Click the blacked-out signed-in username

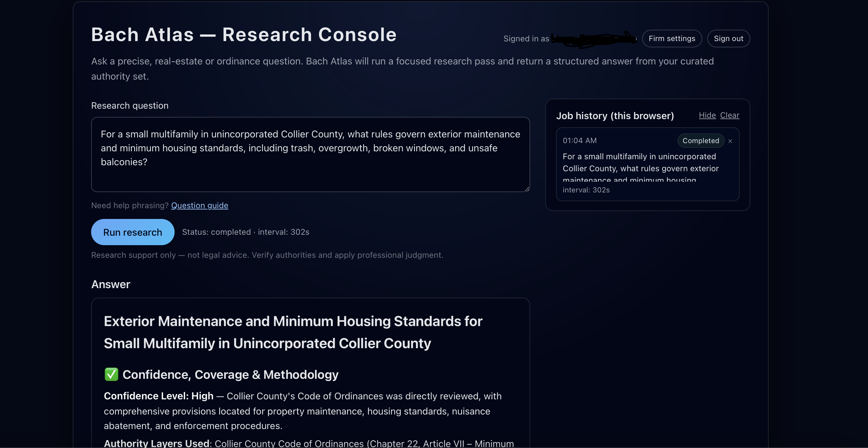coord(594,39)
